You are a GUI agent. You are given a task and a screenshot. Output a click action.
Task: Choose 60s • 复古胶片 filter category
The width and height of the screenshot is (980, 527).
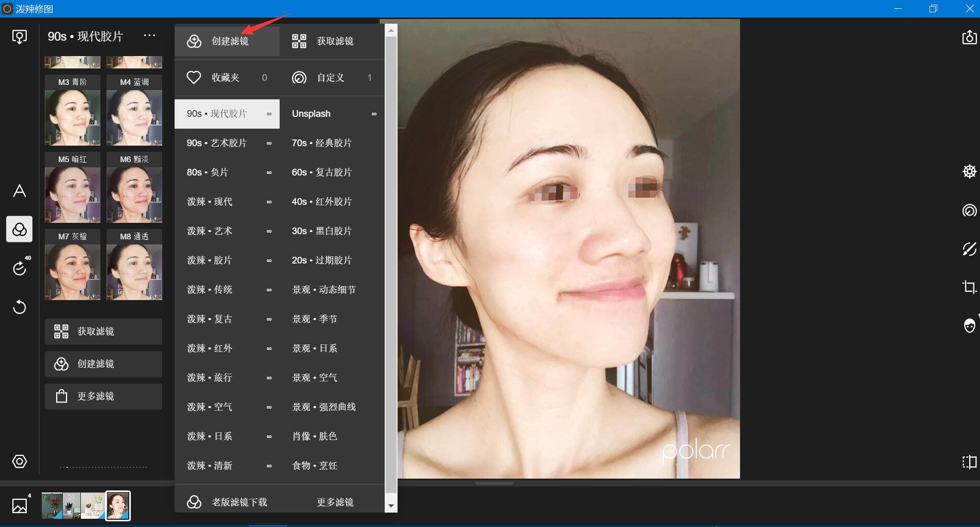click(x=332, y=172)
